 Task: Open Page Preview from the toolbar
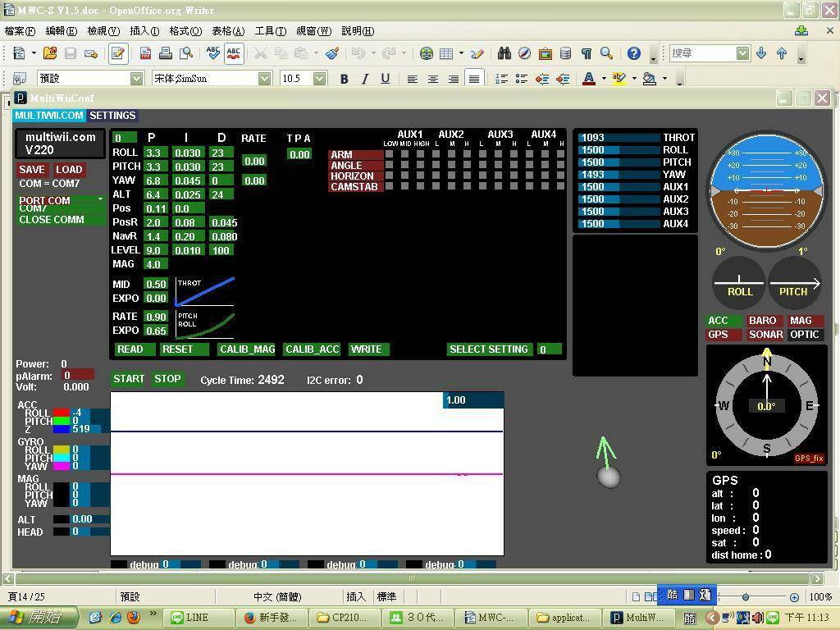186,53
